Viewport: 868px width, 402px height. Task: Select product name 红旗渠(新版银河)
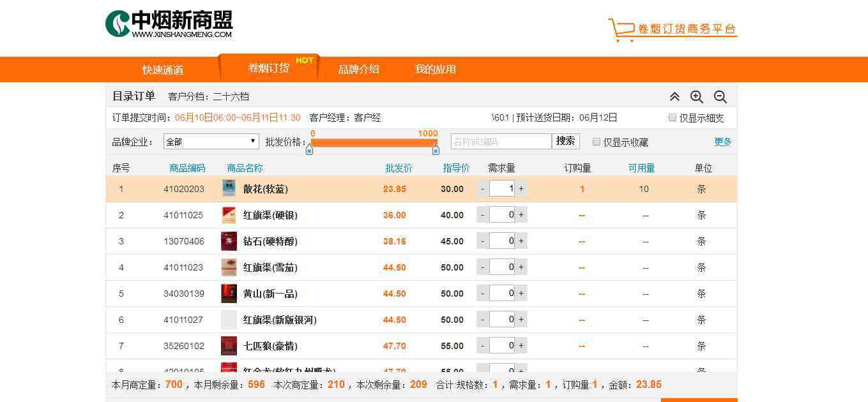[280, 320]
